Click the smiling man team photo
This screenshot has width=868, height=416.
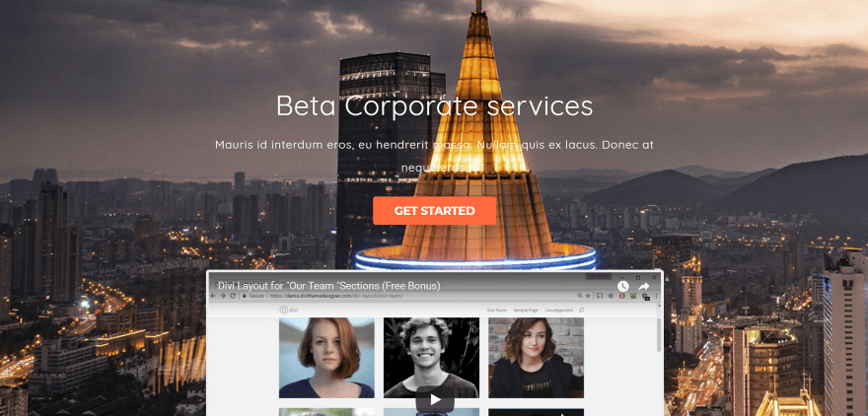431,358
